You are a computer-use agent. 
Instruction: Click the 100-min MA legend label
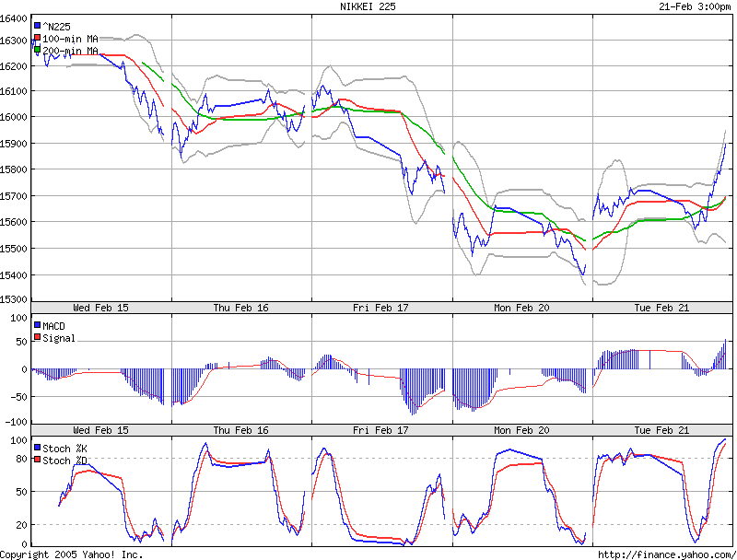71,39
